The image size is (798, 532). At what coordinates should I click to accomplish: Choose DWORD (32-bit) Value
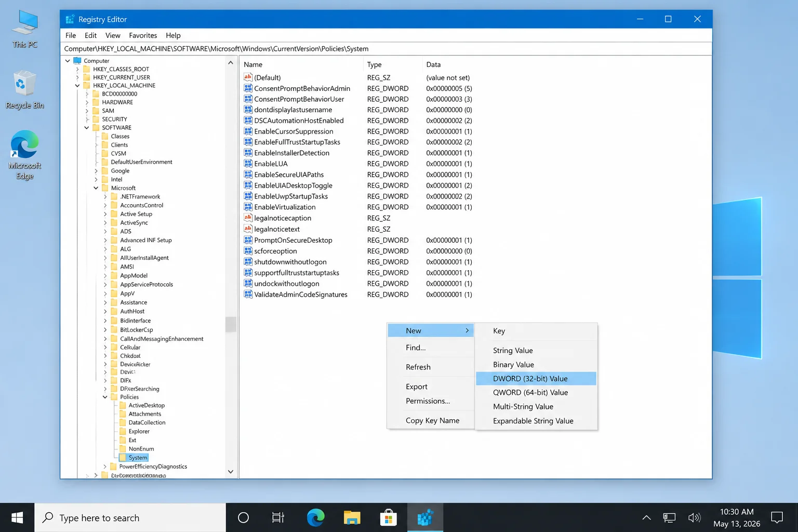point(536,379)
